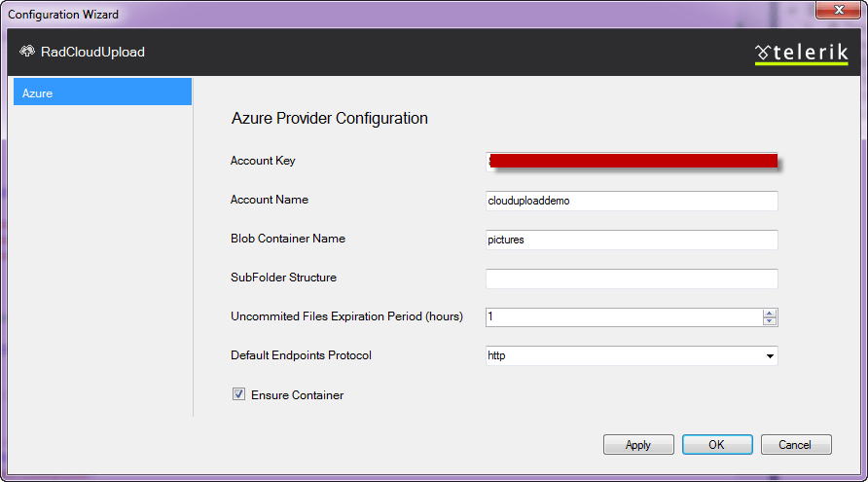The width and height of the screenshot is (868, 482).
Task: Click the Blob Container Name field
Action: point(632,240)
